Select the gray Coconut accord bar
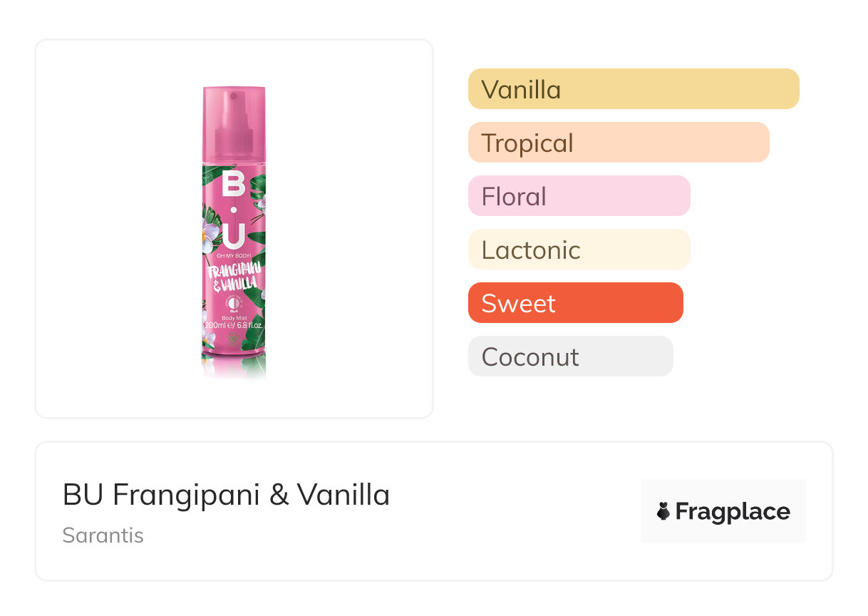The image size is (868, 616). click(x=570, y=356)
